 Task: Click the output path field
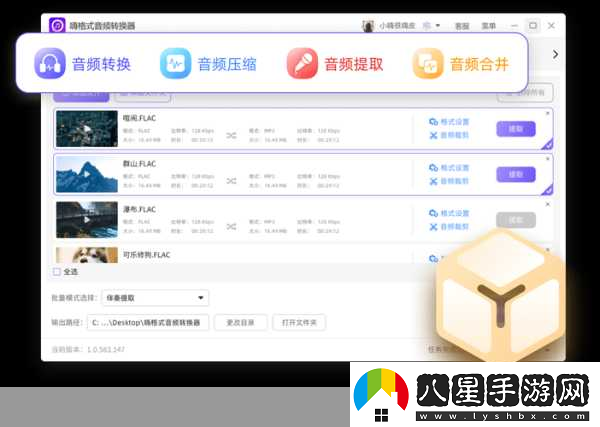[148, 323]
